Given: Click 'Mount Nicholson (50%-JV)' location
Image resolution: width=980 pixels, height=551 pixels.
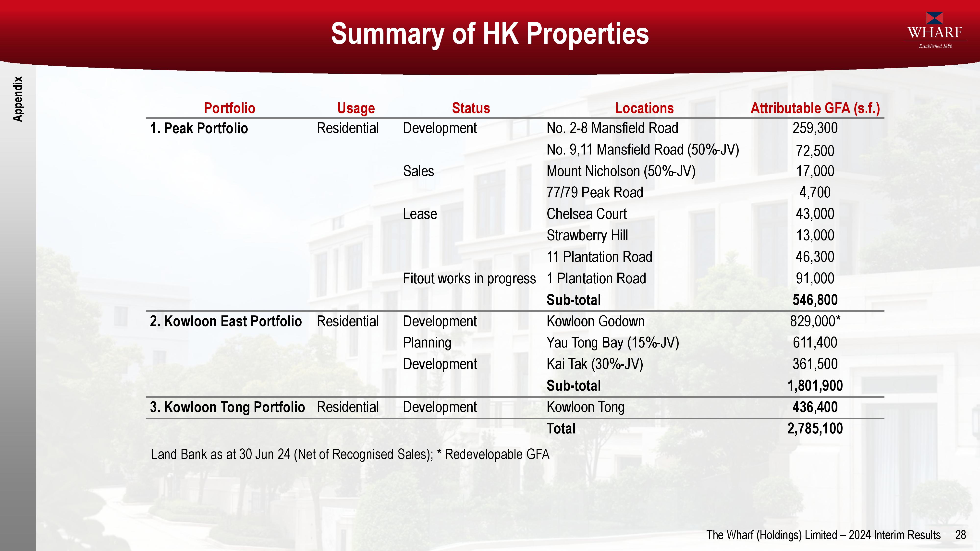Looking at the screenshot, I should coord(621,171).
